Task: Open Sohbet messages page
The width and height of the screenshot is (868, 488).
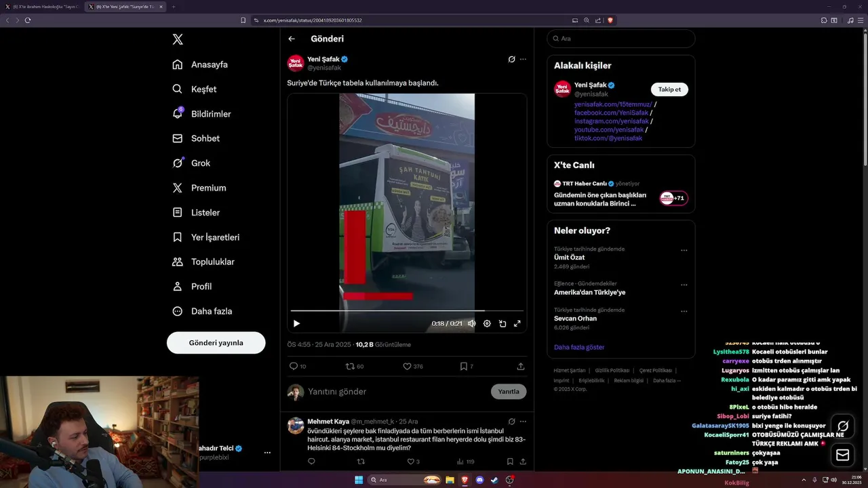Action: click(x=196, y=138)
